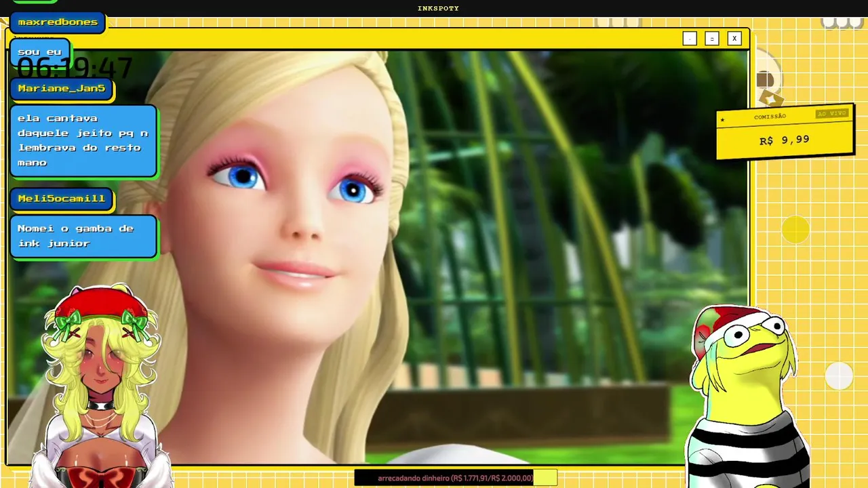This screenshot has height=488, width=868.
Task: Click the maximize button of yellow window
Action: tap(711, 39)
